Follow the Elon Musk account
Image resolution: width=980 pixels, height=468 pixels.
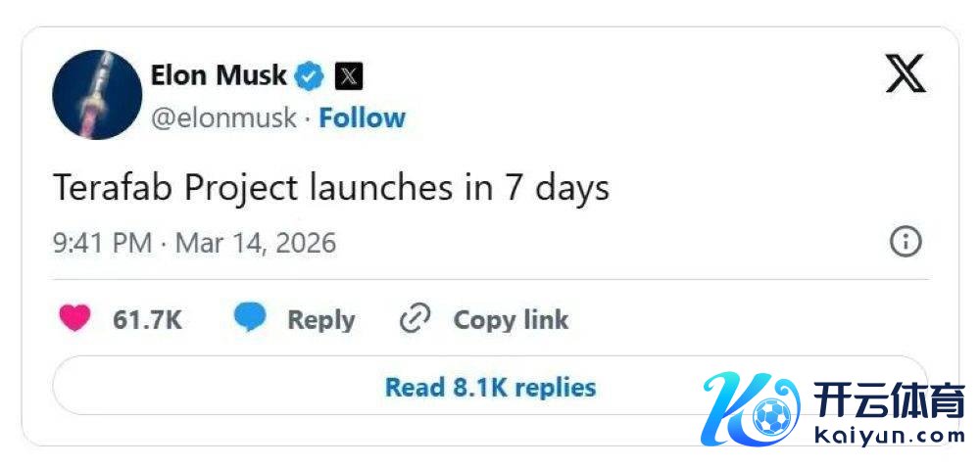[x=362, y=118]
